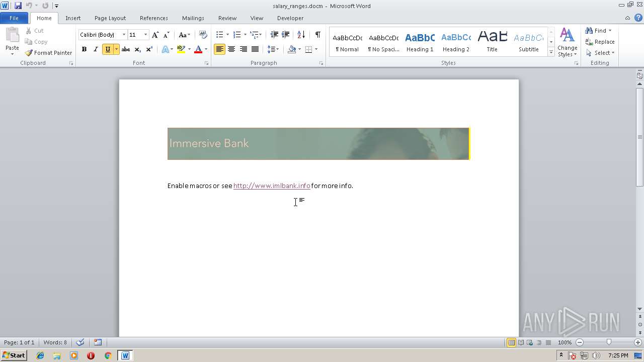Click the Words: 8 counter
The height and width of the screenshot is (362, 644).
click(x=55, y=342)
